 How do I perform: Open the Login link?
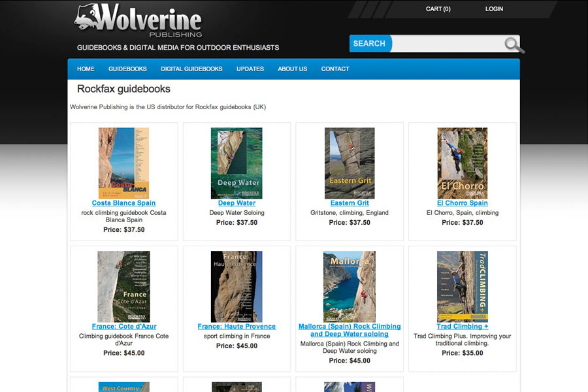tap(494, 9)
